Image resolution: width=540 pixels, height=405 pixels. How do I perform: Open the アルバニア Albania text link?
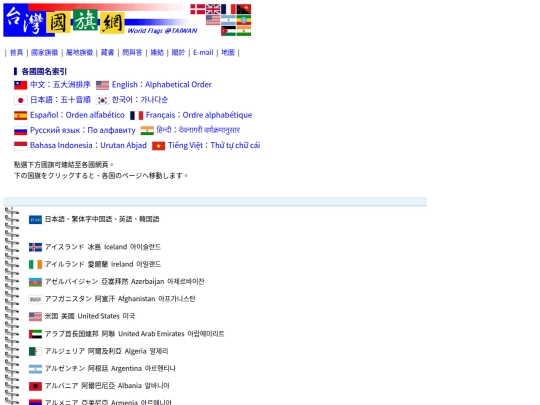pos(107,386)
